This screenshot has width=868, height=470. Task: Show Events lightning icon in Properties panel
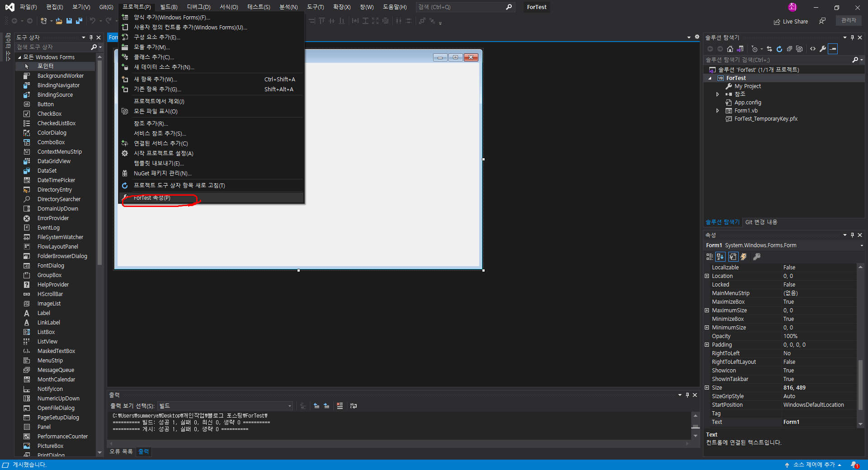(x=744, y=257)
